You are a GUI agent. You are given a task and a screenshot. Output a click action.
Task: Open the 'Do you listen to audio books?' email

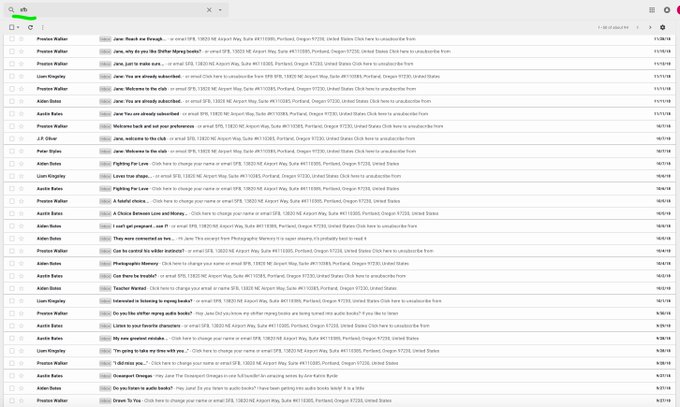click(x=340, y=388)
